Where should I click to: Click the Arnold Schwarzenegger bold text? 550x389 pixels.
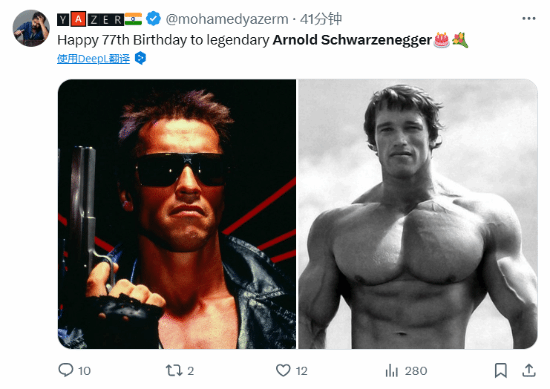pos(352,40)
